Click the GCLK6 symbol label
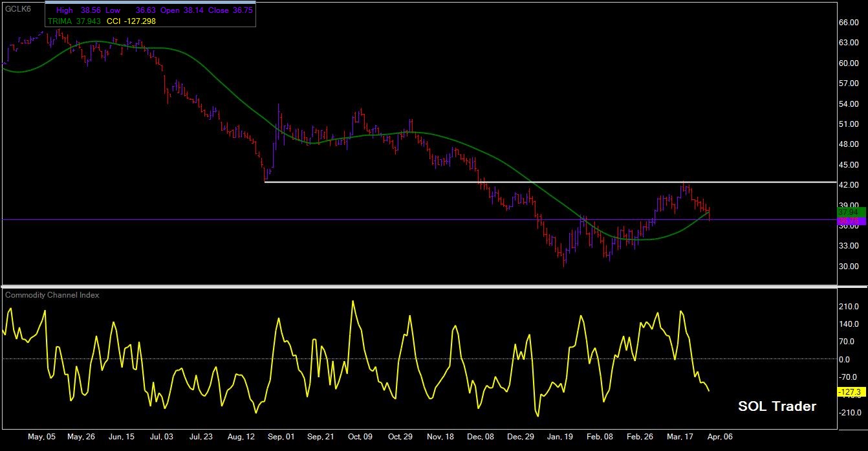This screenshot has height=451, width=868. click(x=19, y=8)
